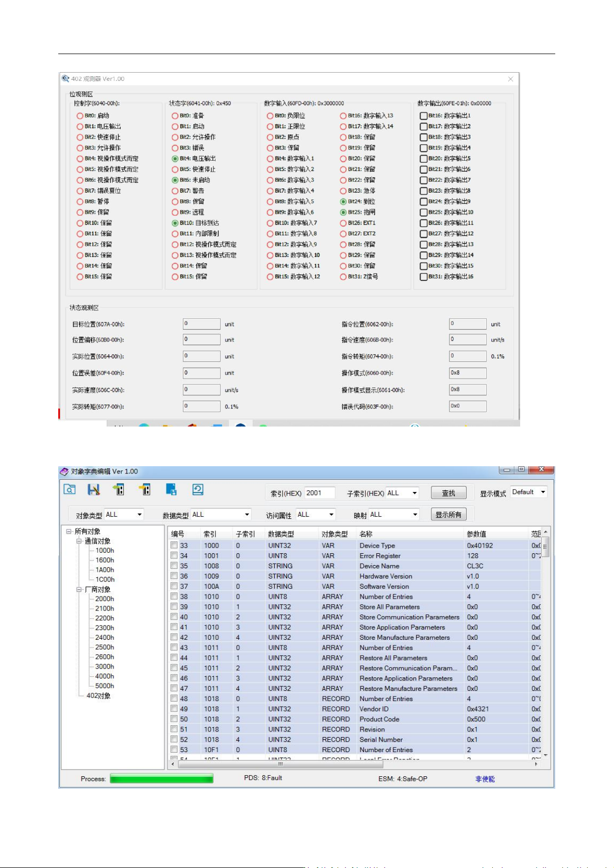
Task: Click the blue document export icon
Action: [171, 489]
